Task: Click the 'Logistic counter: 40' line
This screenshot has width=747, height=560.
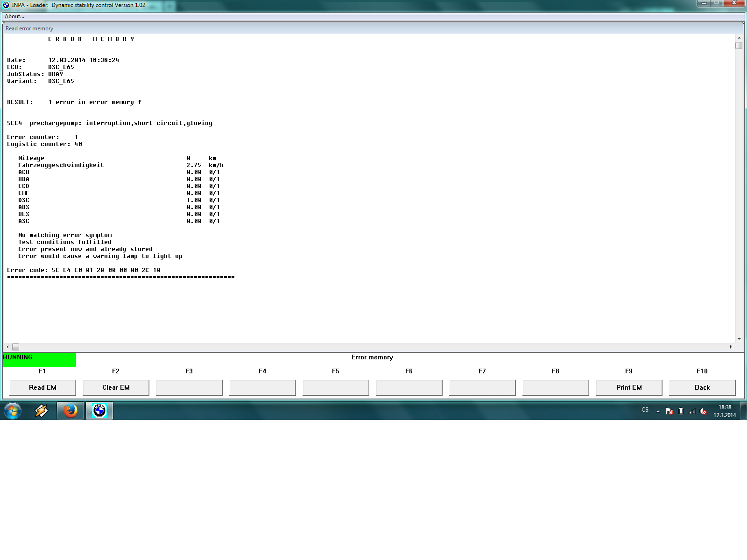Action: (44, 144)
